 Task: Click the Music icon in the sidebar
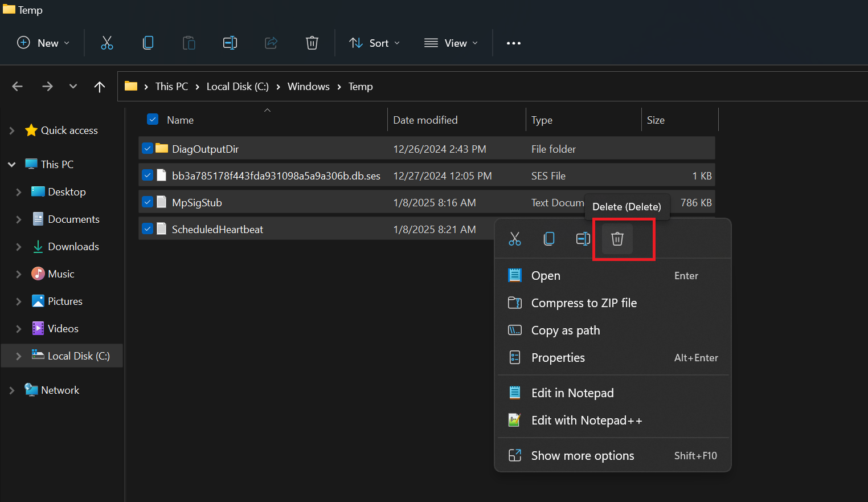point(38,274)
